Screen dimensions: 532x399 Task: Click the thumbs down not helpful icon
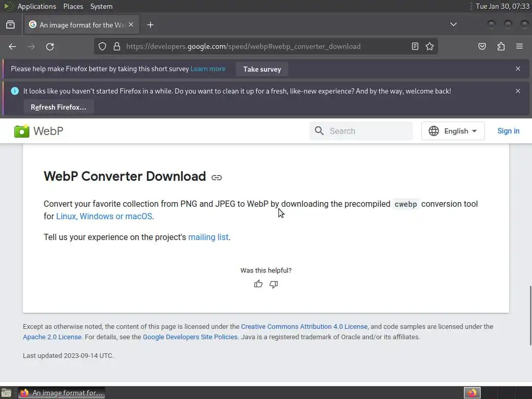pos(274,284)
